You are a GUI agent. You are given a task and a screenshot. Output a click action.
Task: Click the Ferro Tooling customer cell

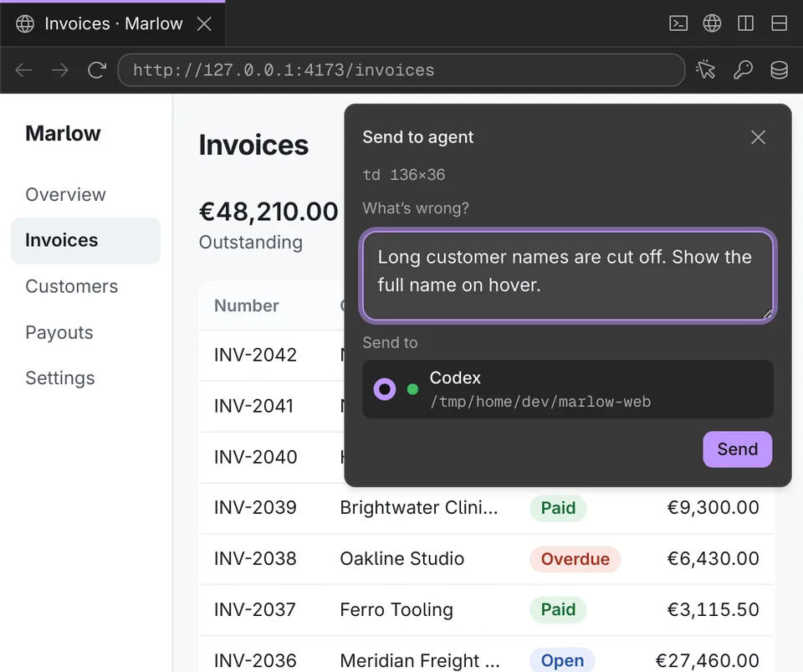coord(396,609)
